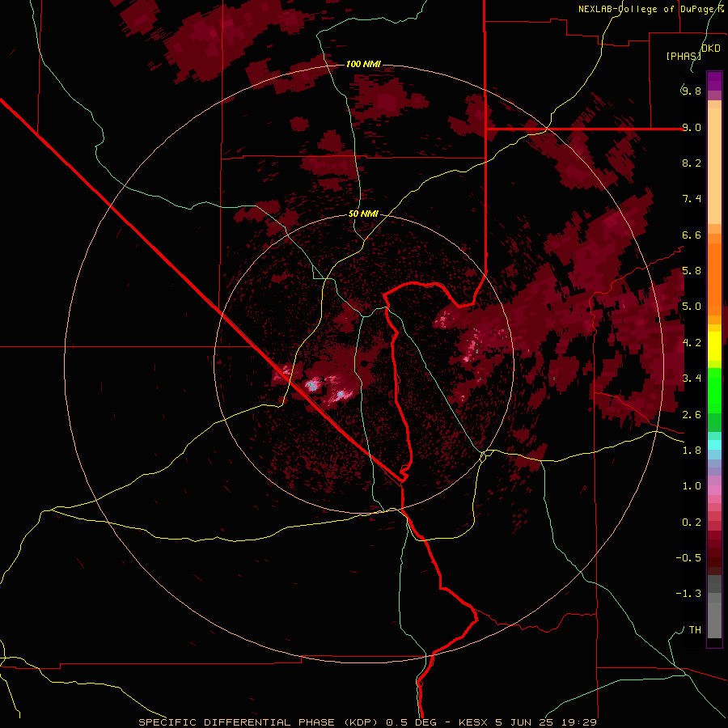Pick the bright yellow color bar segment
Screen dimensions: 728x728
[714, 346]
